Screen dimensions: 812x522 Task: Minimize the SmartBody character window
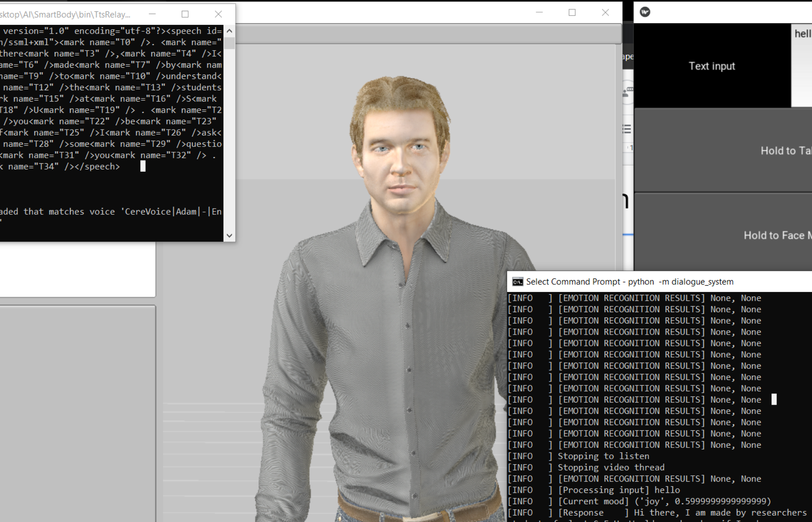coord(539,13)
